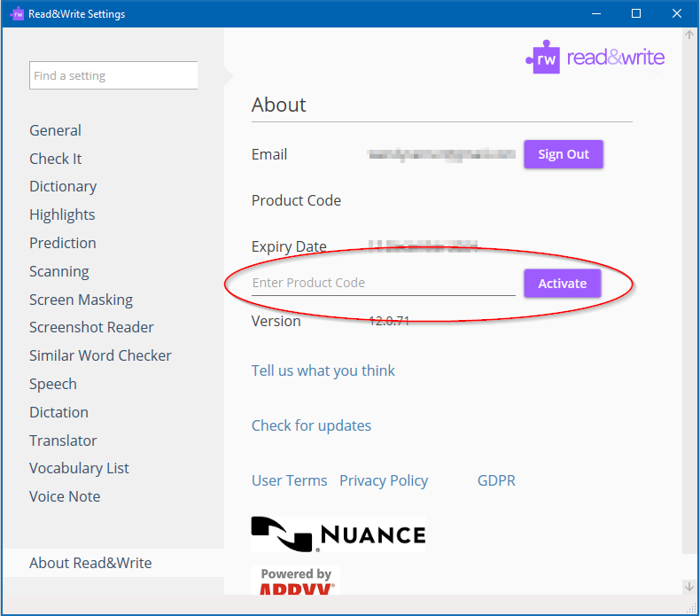Select Dictation in the sidebar
The width and height of the screenshot is (700, 616).
[58, 412]
